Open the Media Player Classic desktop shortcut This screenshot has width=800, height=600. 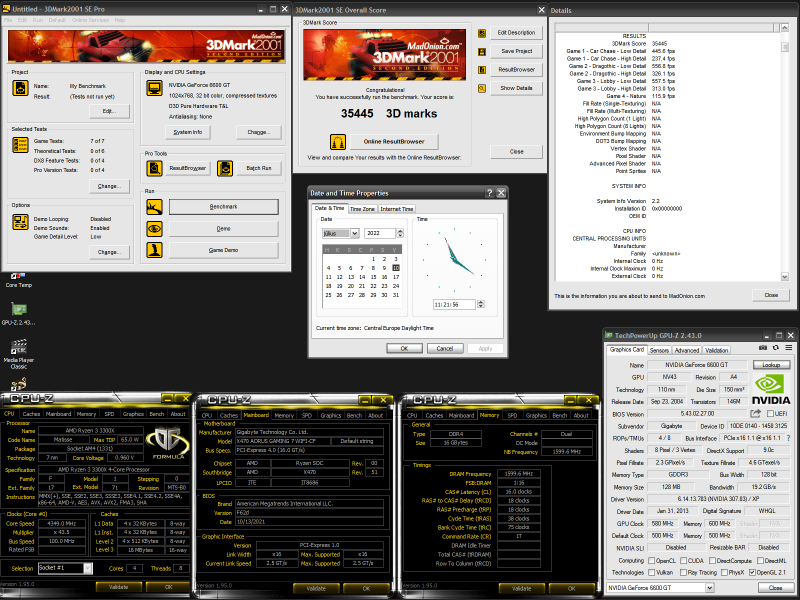[x=19, y=353]
